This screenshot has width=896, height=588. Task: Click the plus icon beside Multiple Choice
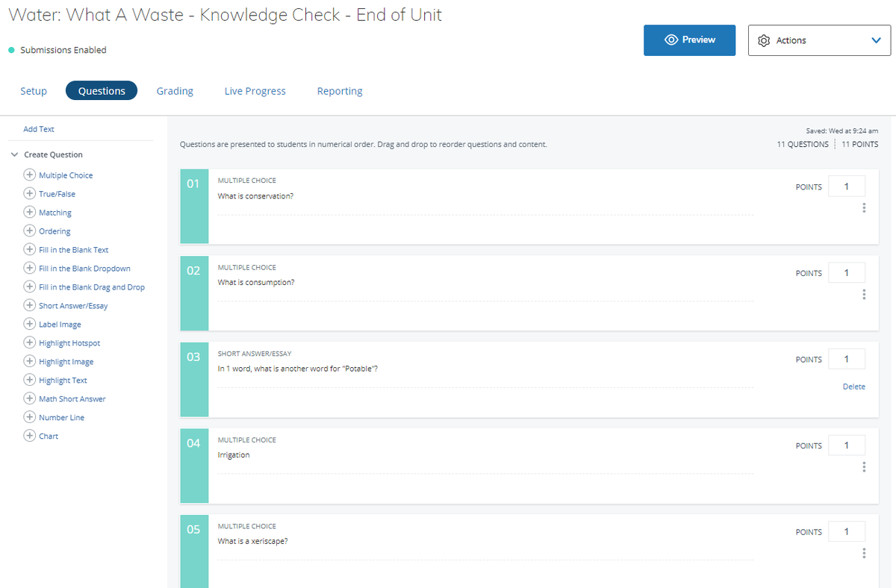pyautogui.click(x=30, y=175)
